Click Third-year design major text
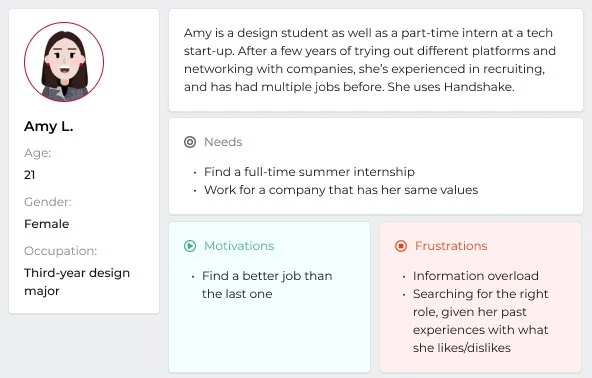The width and height of the screenshot is (592, 378). point(77,282)
